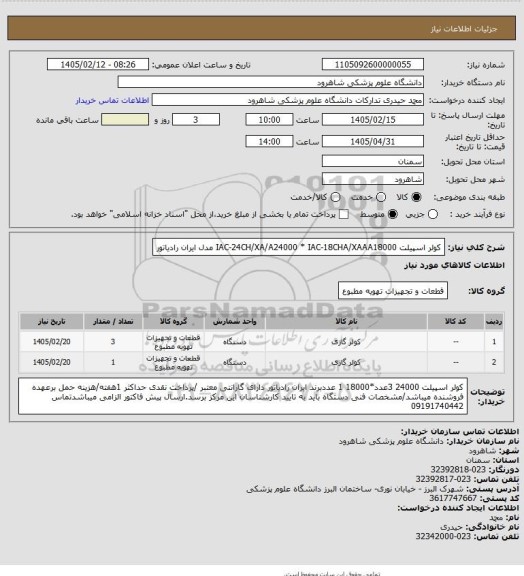Click the goods group field قطعات و تجهیزات
Viewport: 524px width, 576px height.
[393, 291]
